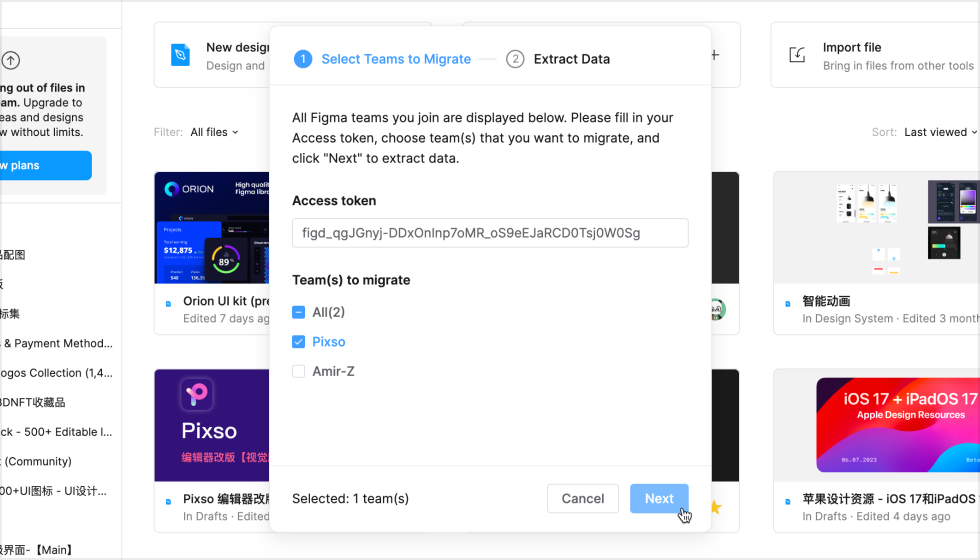
Task: Open the iOS 17 + iPadOS 17 thumbnail
Action: [876, 425]
